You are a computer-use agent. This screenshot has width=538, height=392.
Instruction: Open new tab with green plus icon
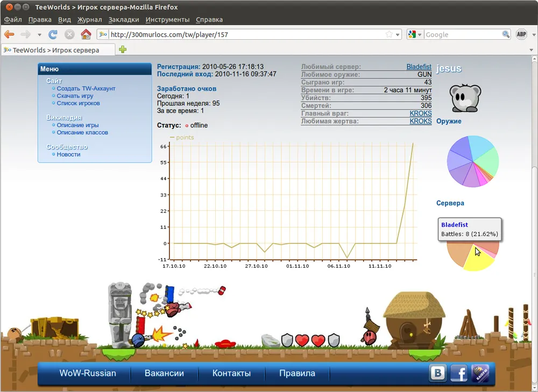(123, 50)
